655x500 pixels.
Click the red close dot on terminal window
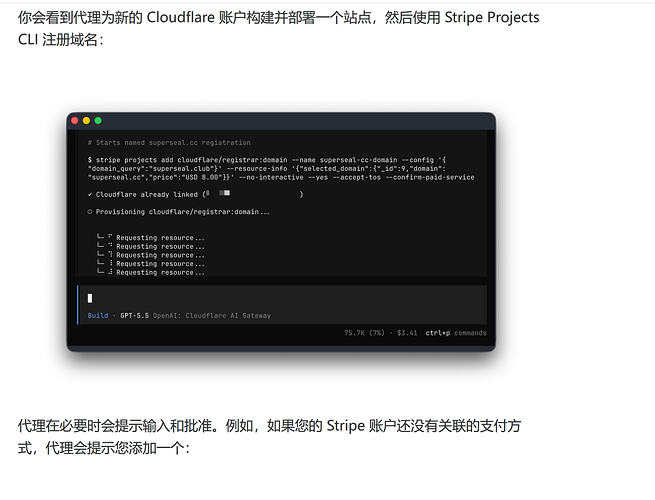point(75,121)
